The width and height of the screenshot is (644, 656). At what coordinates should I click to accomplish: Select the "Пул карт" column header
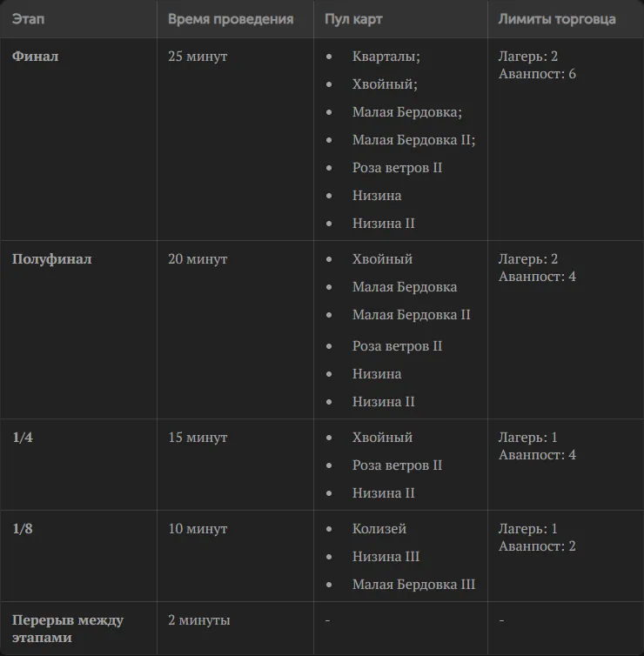click(353, 19)
